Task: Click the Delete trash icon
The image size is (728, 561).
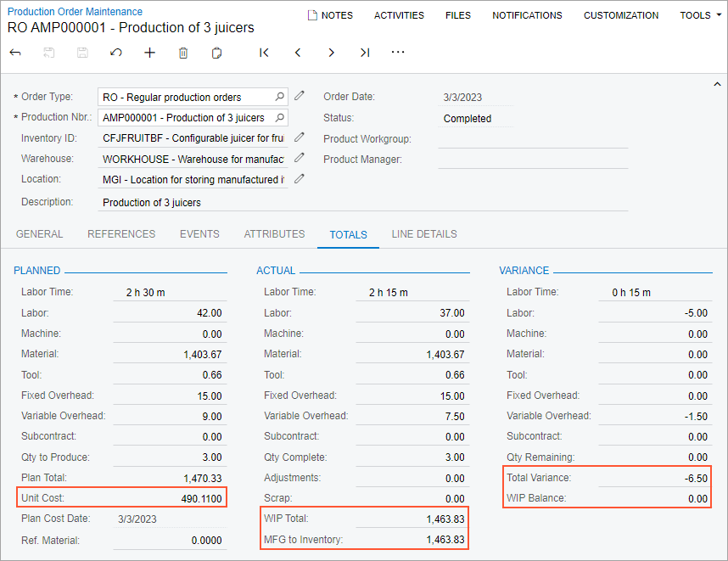Action: pos(183,53)
